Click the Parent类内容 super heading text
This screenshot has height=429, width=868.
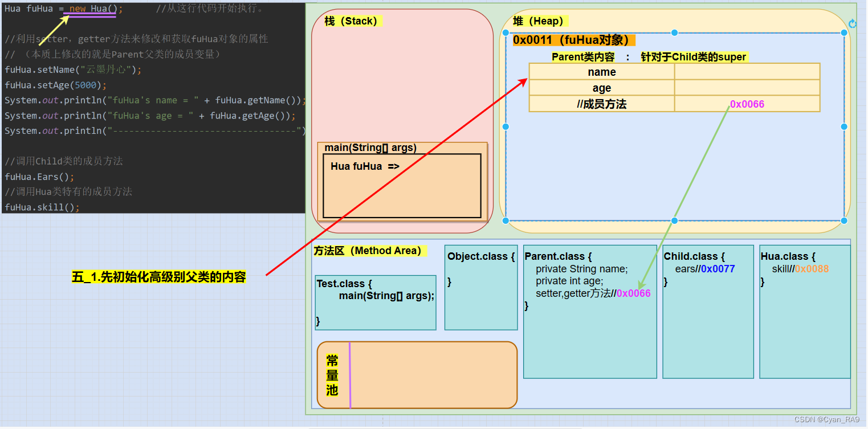(x=649, y=56)
